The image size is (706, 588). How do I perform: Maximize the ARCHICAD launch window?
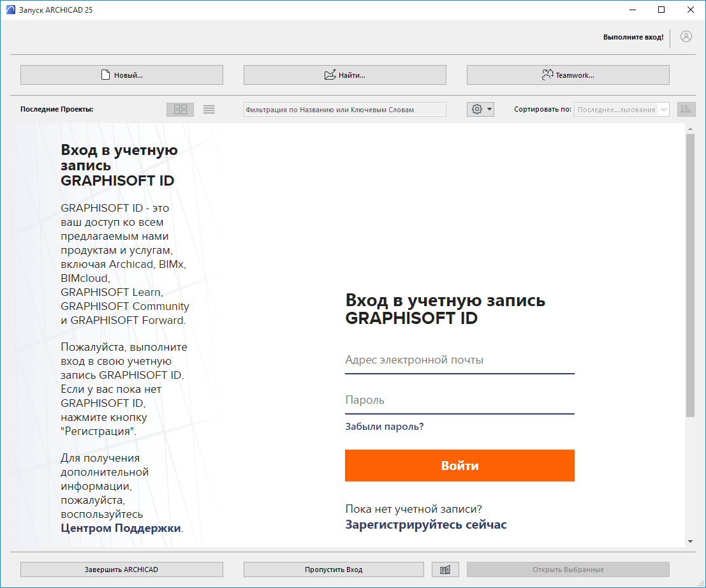tap(661, 10)
